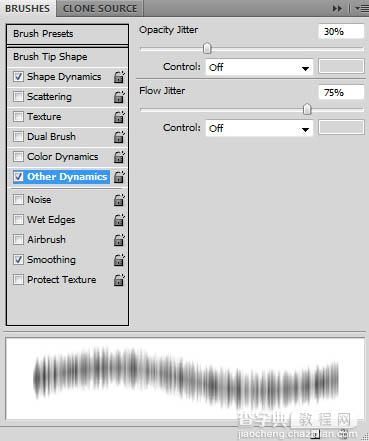The width and height of the screenshot is (369, 441).
Task: Open Flow Jitter Control dropdown
Action: point(259,128)
